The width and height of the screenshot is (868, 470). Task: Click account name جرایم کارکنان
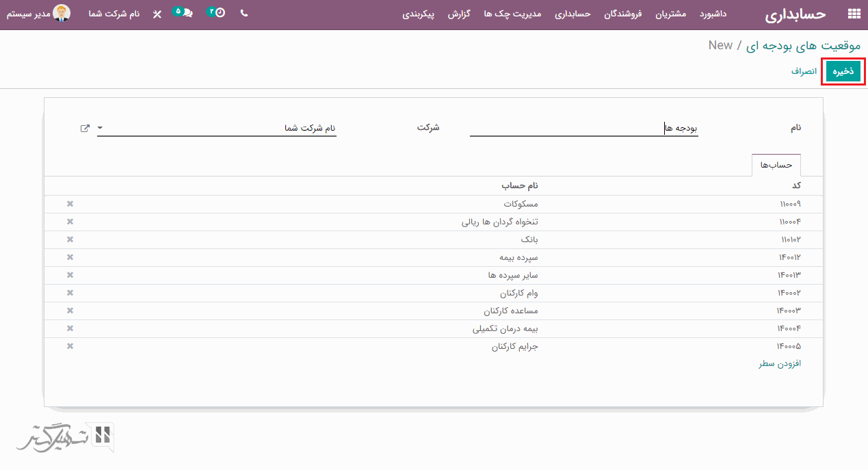[x=515, y=346]
